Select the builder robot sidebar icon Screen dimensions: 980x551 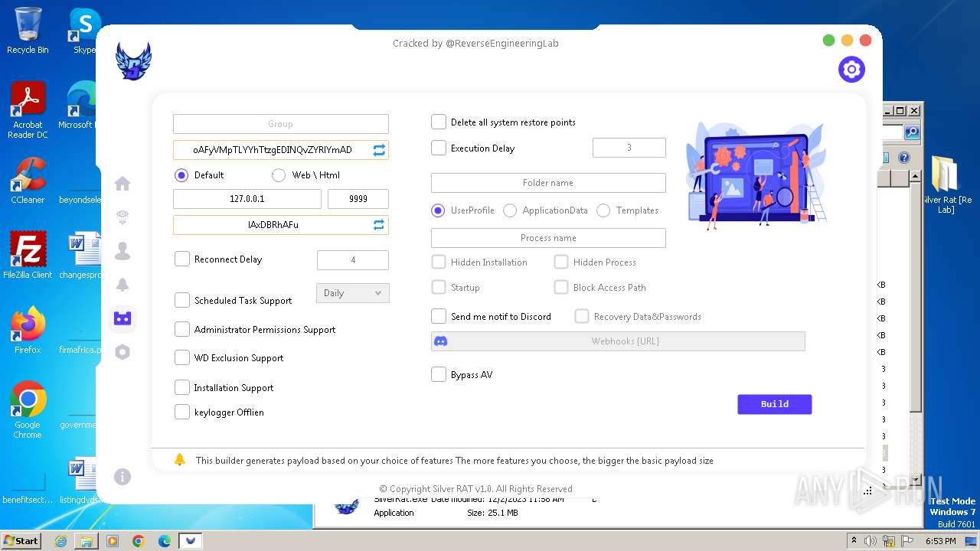pos(122,318)
